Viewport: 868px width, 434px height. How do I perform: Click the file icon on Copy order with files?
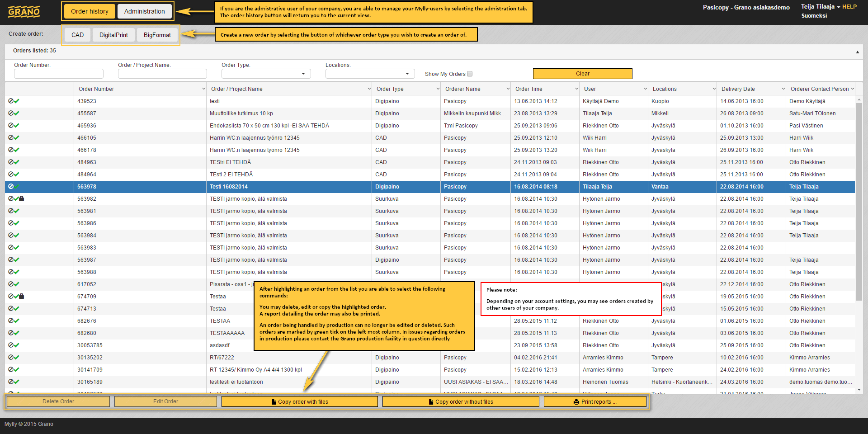(x=274, y=402)
